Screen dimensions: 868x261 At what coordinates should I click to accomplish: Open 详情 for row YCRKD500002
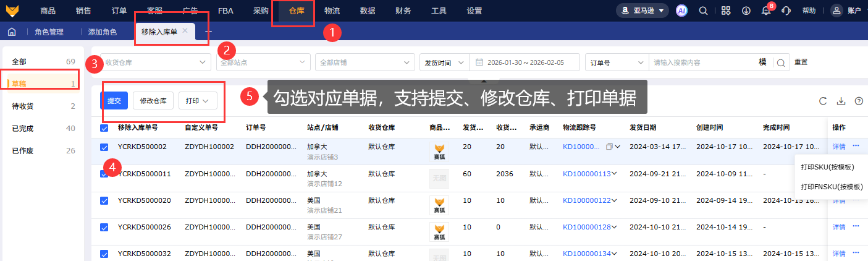pos(839,147)
